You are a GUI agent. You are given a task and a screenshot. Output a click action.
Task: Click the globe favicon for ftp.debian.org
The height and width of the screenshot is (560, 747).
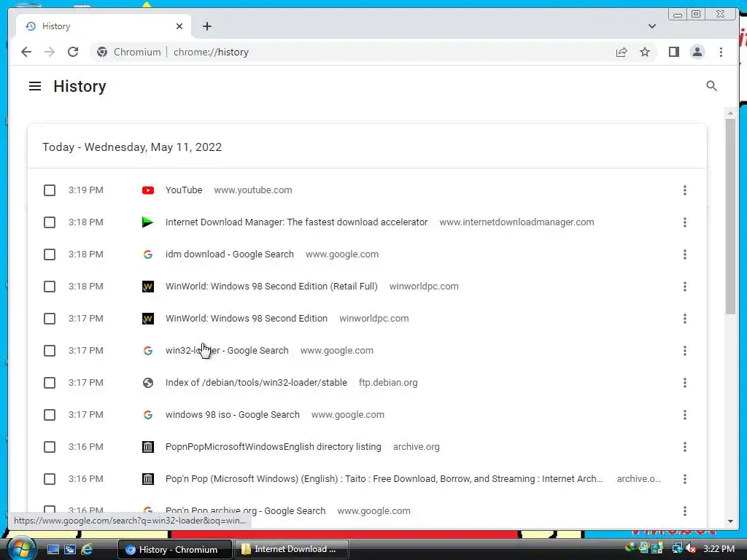[x=148, y=383]
